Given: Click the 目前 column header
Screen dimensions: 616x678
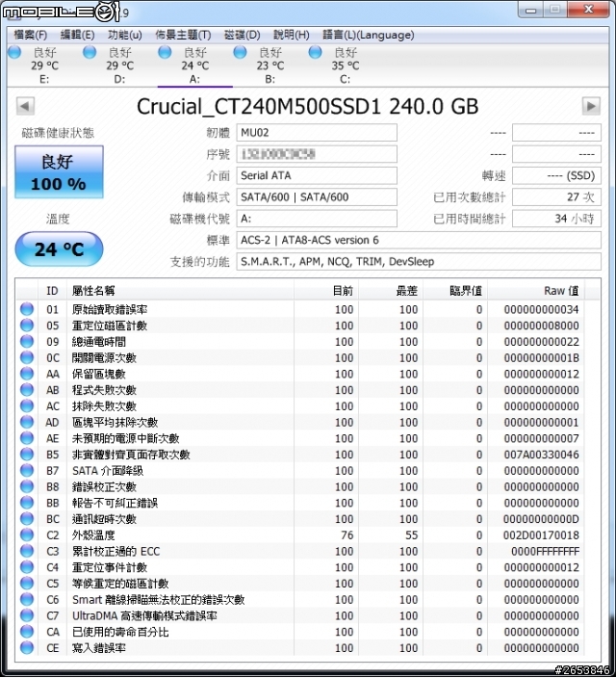Looking at the screenshot, I should point(326,291).
